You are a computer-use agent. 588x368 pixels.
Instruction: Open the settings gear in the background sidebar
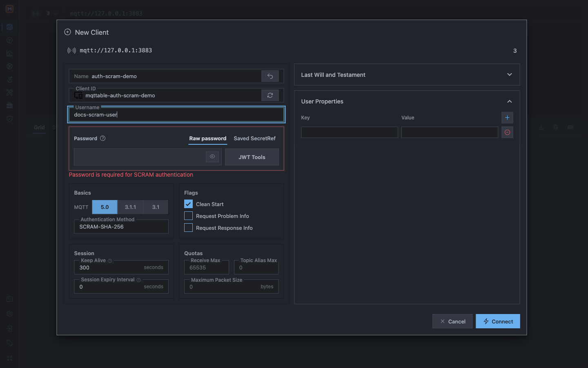click(x=9, y=314)
